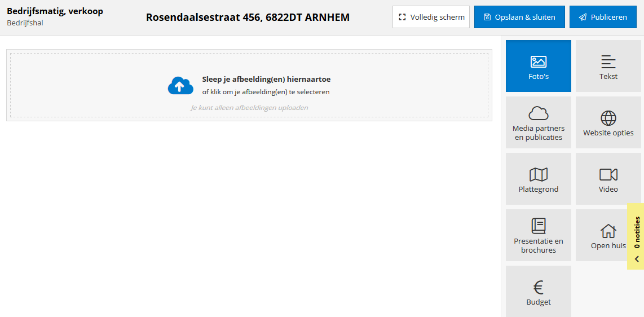Click 'Sleep je afbeelding(en) hiernaartoe' text
Image resolution: width=644 pixels, height=317 pixels.
click(266, 79)
